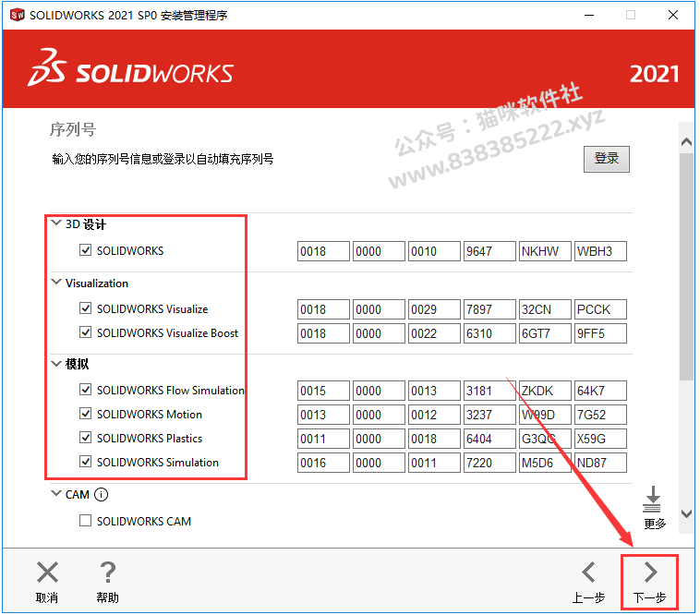Click Plastics serial field X59G

tap(601, 440)
